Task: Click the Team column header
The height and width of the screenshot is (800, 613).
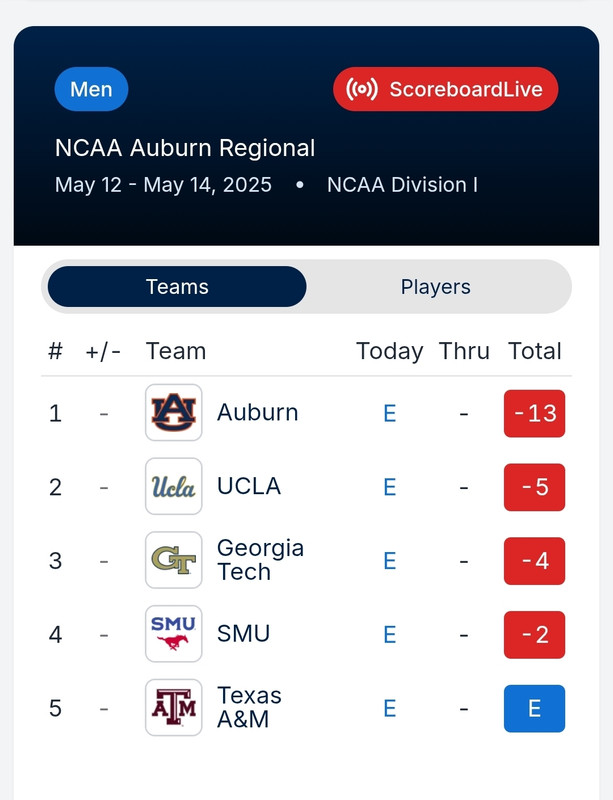Action: pos(176,351)
